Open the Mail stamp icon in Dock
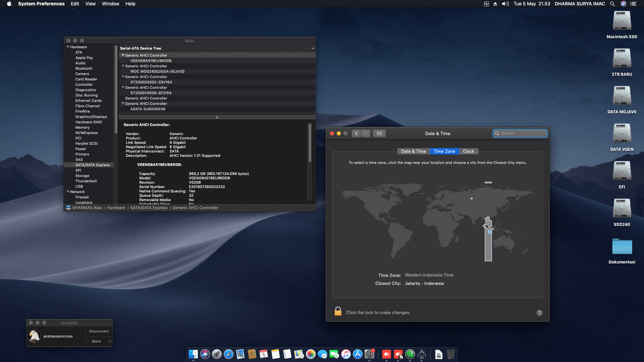644x362 pixels. [240, 354]
